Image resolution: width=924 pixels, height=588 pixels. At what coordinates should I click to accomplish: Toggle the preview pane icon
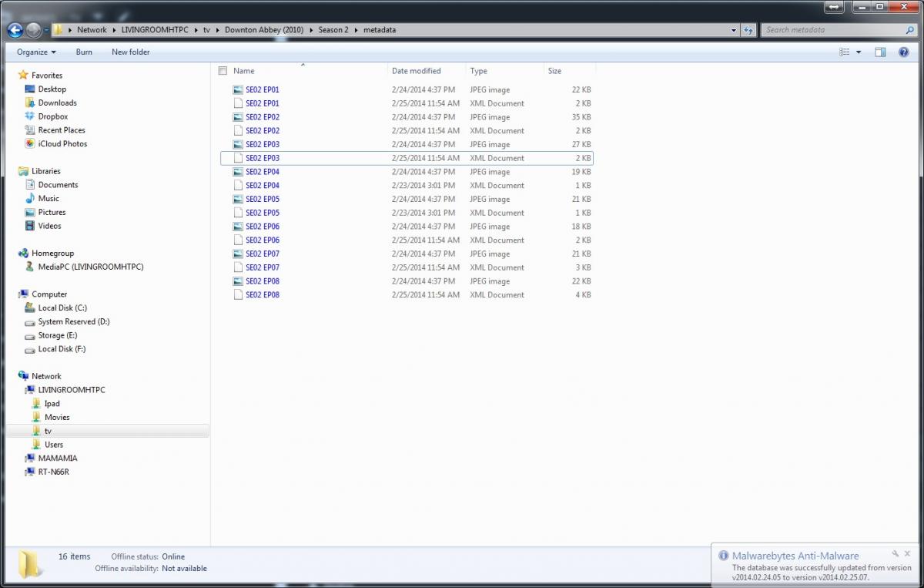click(x=880, y=52)
